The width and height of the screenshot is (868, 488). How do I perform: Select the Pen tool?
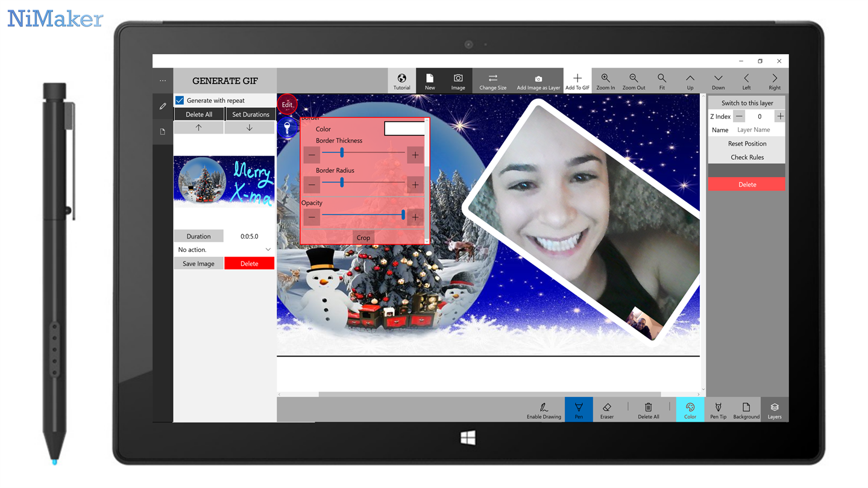pos(579,410)
